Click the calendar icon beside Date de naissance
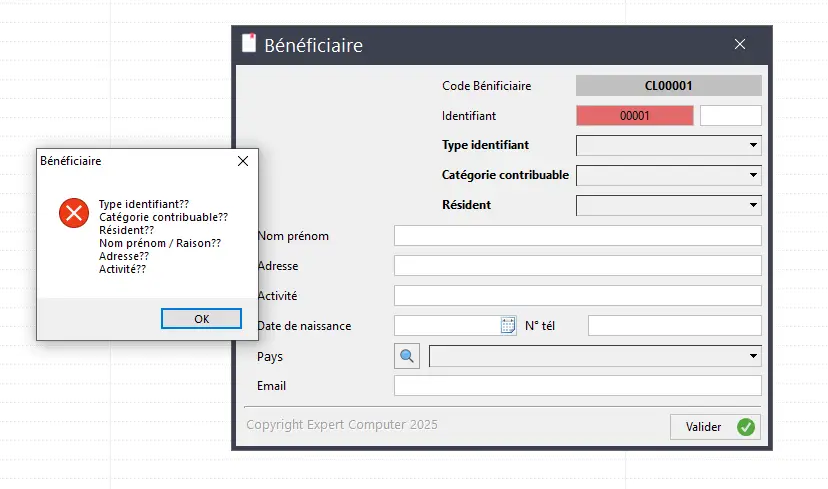The height and width of the screenshot is (489, 828). (x=508, y=325)
